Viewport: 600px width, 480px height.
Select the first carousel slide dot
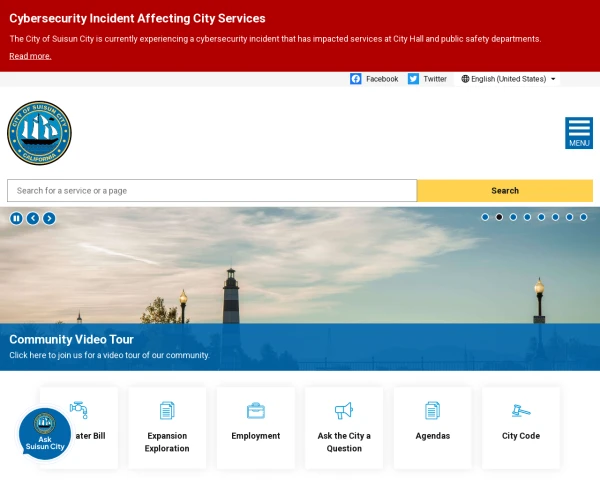click(x=485, y=217)
